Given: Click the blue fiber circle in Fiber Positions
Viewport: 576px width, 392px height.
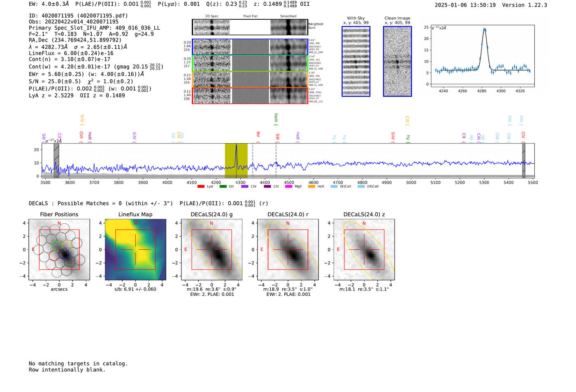Looking at the screenshot, I should (64, 254).
